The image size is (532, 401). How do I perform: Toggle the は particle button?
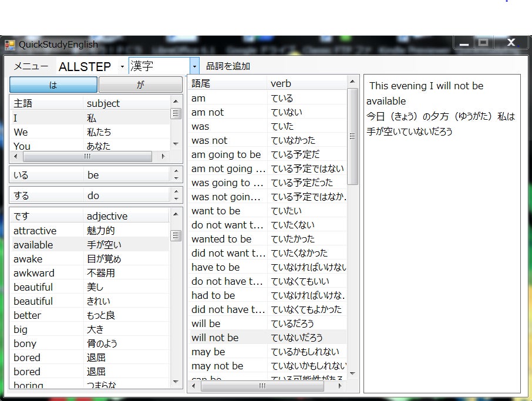pyautogui.click(x=53, y=85)
